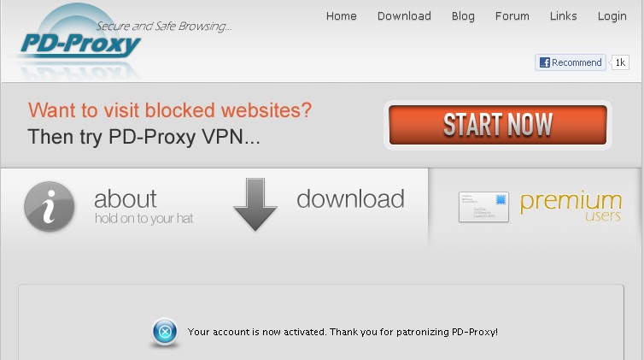This screenshot has height=360, width=644.
Task: Click the blue circled X notification icon
Action: tap(165, 332)
